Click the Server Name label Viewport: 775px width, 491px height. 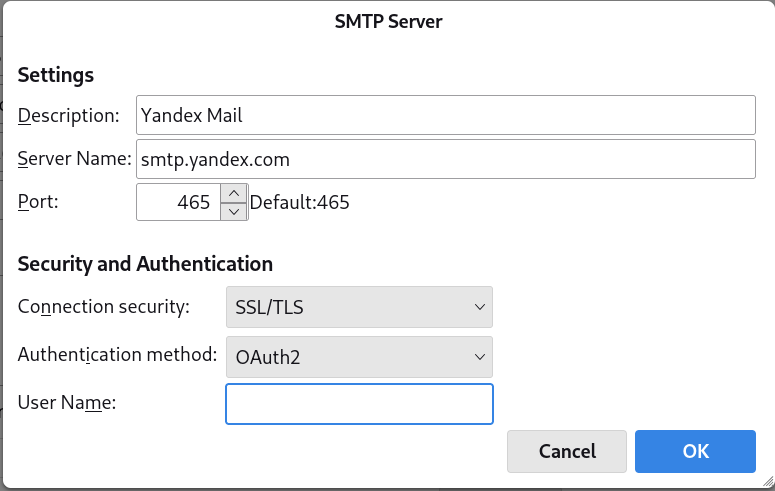[x=75, y=158]
